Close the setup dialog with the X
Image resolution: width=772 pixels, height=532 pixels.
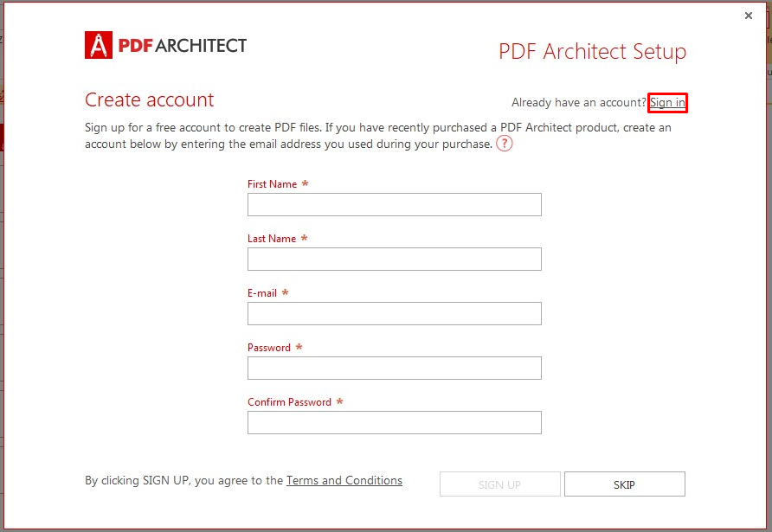coord(749,16)
